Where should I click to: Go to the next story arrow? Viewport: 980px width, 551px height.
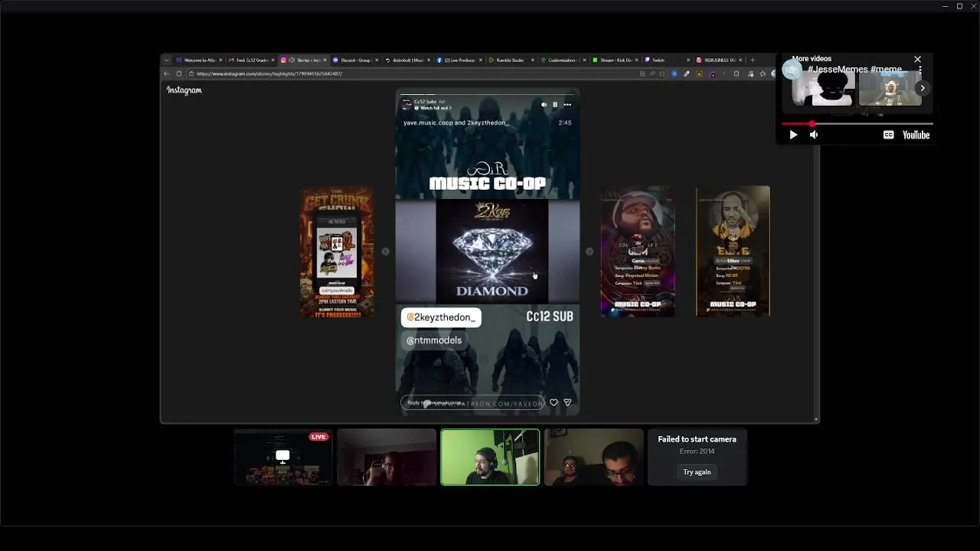590,251
